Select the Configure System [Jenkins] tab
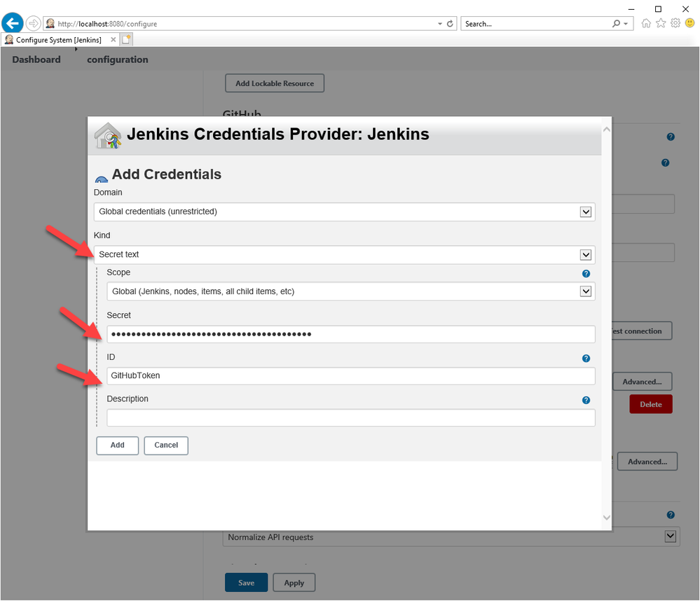Screen dimensions: 700x601 (x=59, y=40)
